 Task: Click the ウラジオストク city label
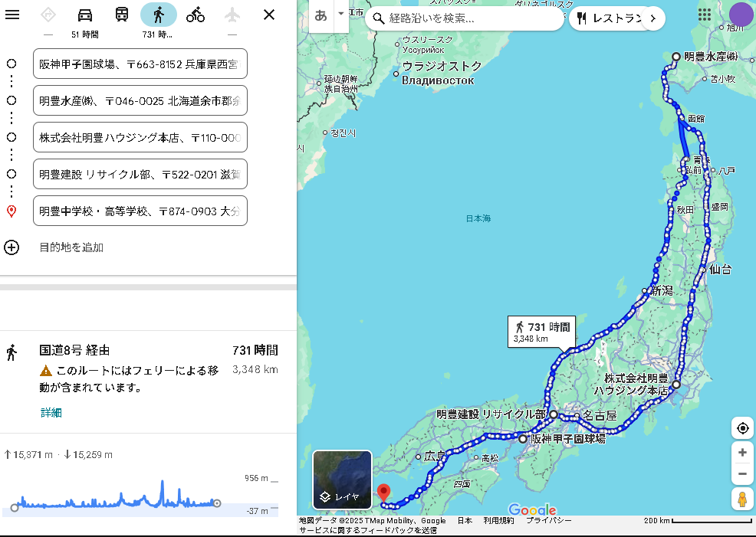point(442,66)
